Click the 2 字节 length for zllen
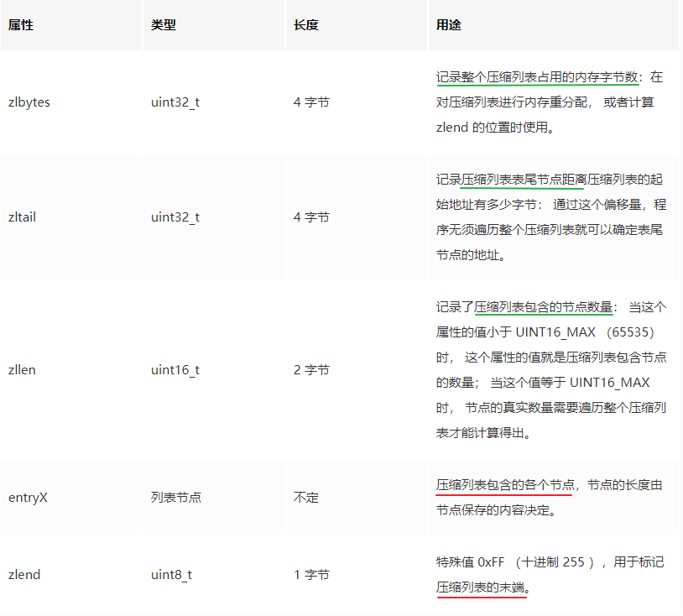683x616 pixels. [x=311, y=369]
